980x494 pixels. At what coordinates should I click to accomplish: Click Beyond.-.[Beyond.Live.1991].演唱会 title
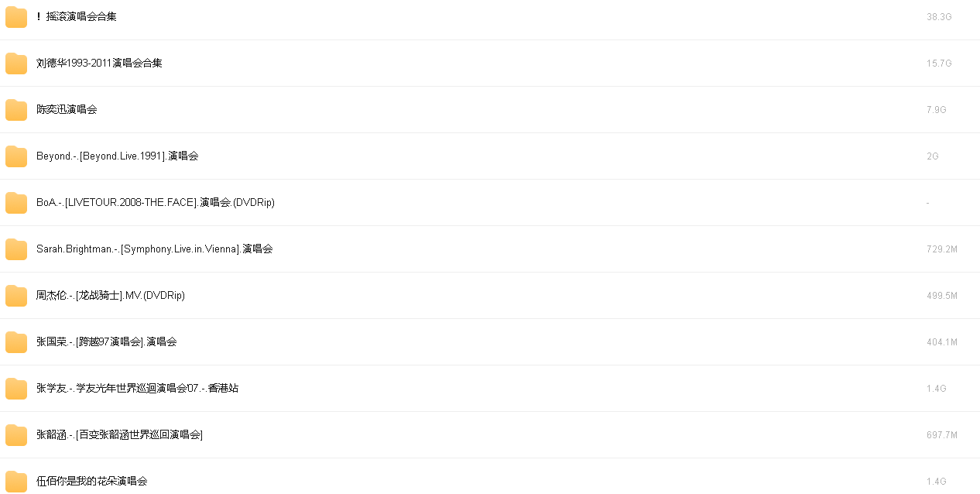click(x=118, y=156)
